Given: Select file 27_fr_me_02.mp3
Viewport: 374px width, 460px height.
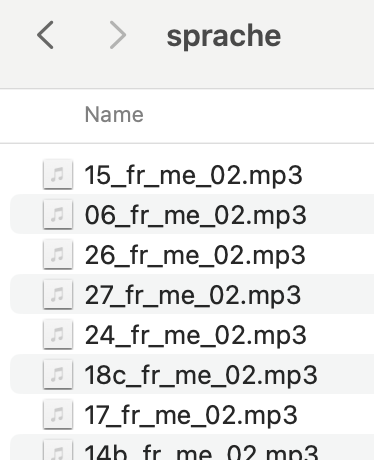Looking at the screenshot, I should click(193, 295).
